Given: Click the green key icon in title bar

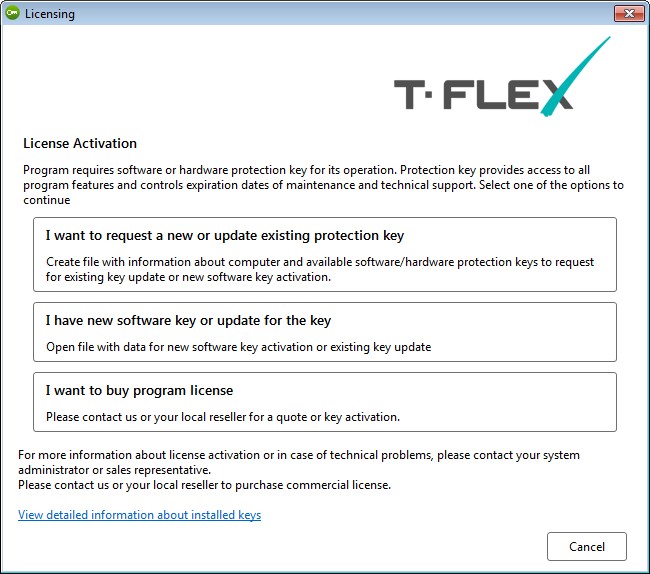Looking at the screenshot, I should pos(12,13).
